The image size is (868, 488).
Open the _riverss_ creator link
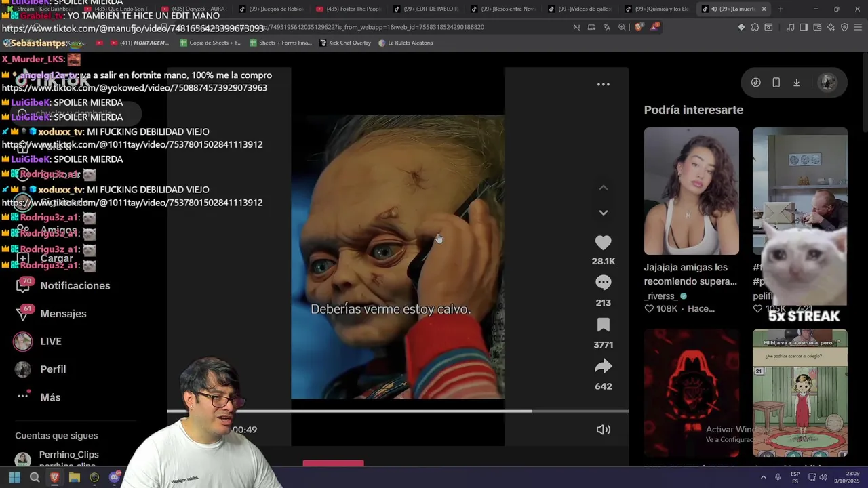pos(660,296)
